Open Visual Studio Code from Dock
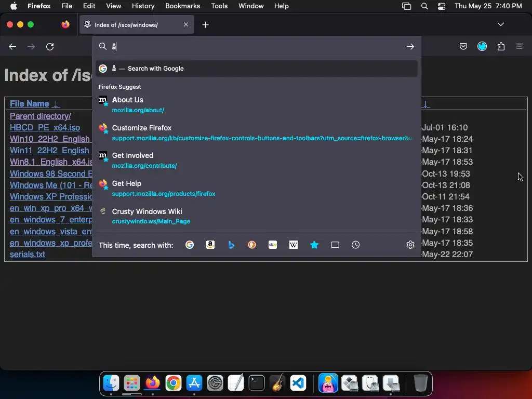 pos(298,383)
